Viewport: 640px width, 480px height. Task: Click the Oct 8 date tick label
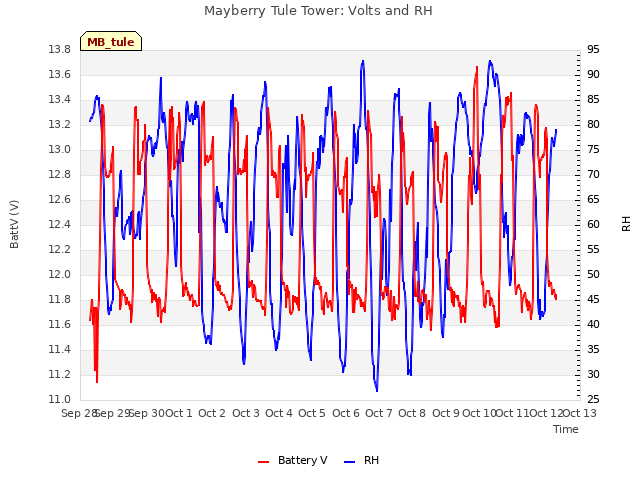412,413
